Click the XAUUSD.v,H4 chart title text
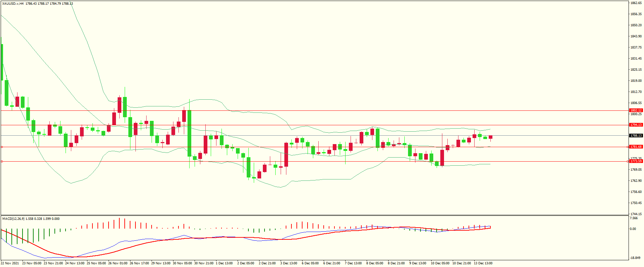The height and width of the screenshot is (267, 644). 13,4
